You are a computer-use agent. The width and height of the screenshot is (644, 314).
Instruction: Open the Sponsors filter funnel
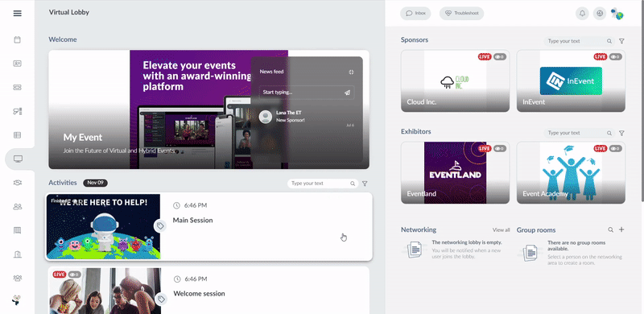[621, 41]
